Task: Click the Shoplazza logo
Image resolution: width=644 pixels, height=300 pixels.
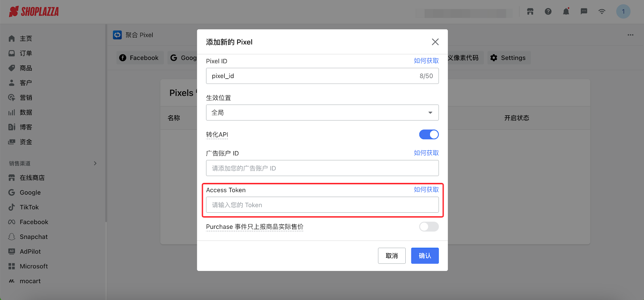Action: tap(34, 12)
